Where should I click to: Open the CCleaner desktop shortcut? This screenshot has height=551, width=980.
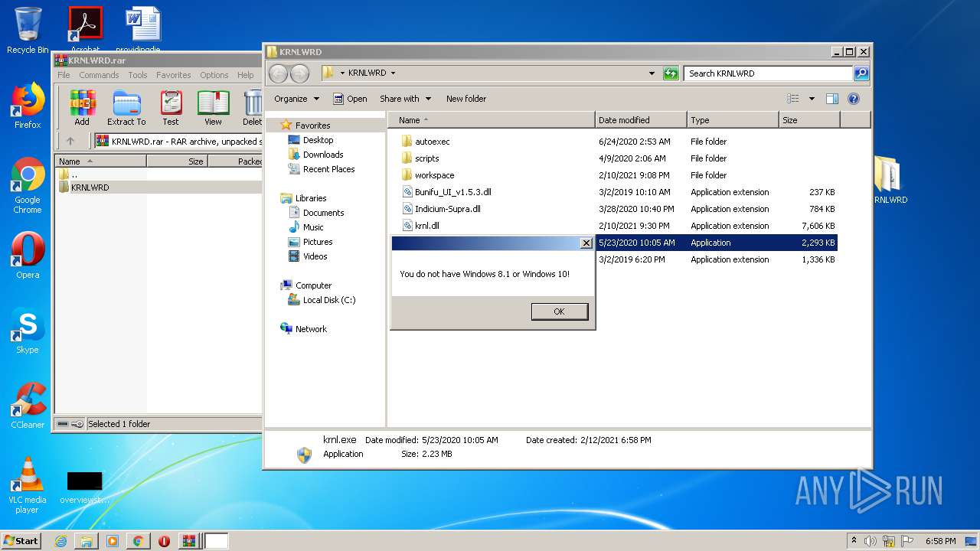click(x=28, y=406)
